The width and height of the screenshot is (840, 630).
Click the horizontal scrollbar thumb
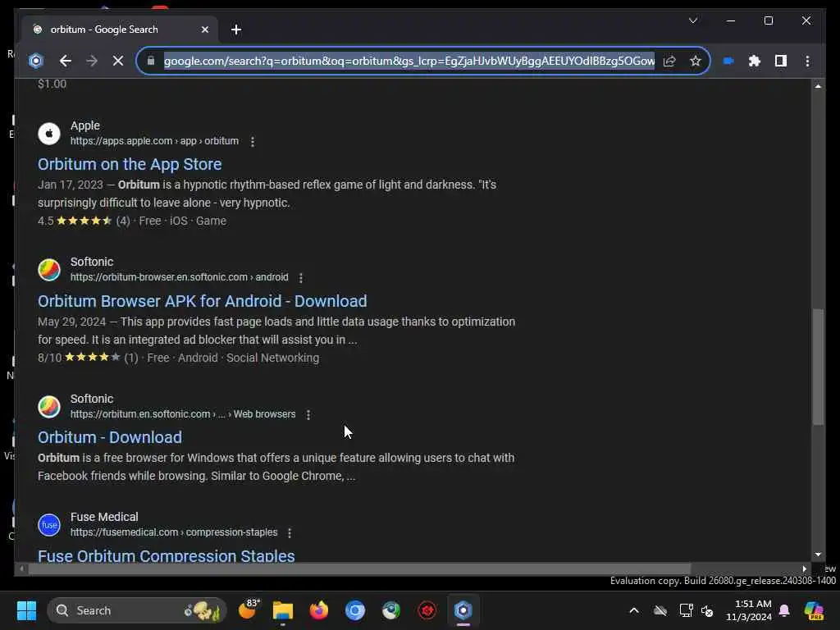[x=359, y=569]
